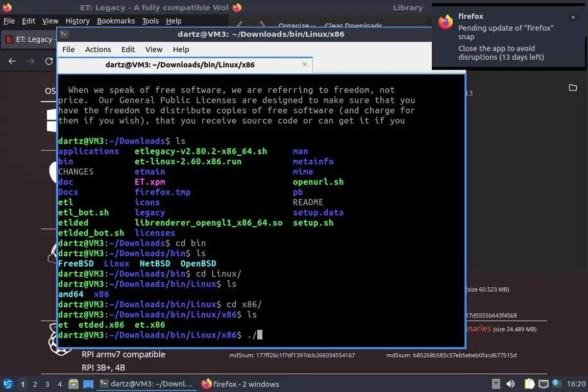The image size is (588, 392).
Task: Click the OpenBSD directory name
Action: coord(198,263)
